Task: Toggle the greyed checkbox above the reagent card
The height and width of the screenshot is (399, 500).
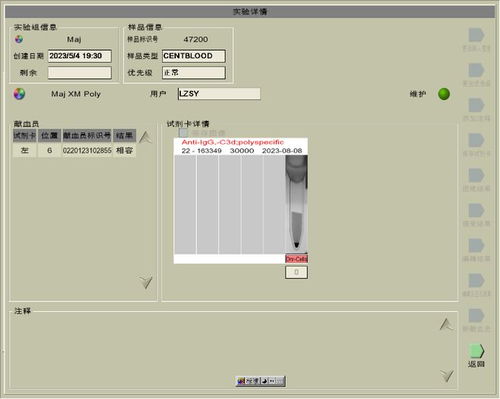Action: coord(183,133)
